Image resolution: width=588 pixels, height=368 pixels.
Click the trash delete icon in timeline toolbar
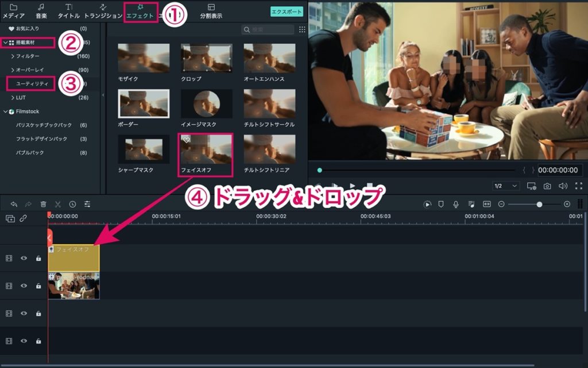click(44, 204)
